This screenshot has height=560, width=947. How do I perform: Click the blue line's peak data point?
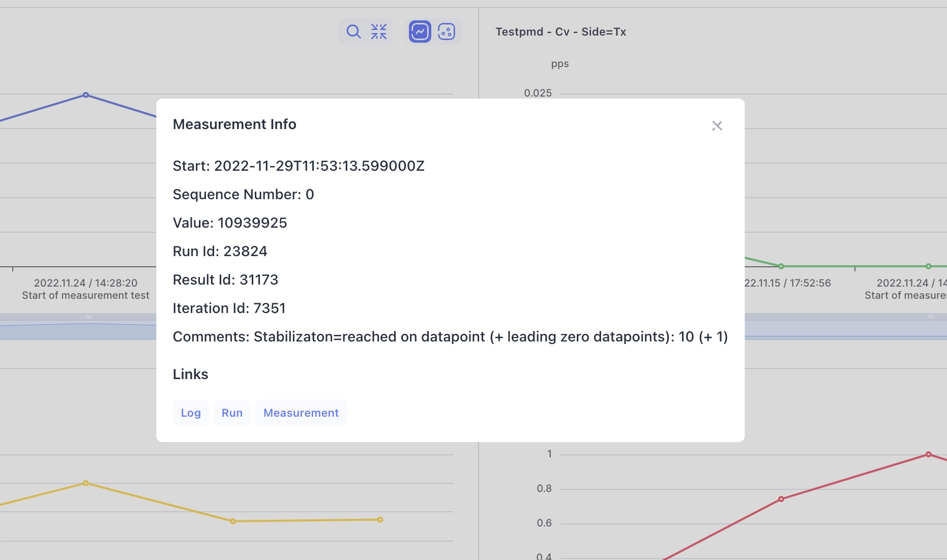point(85,95)
